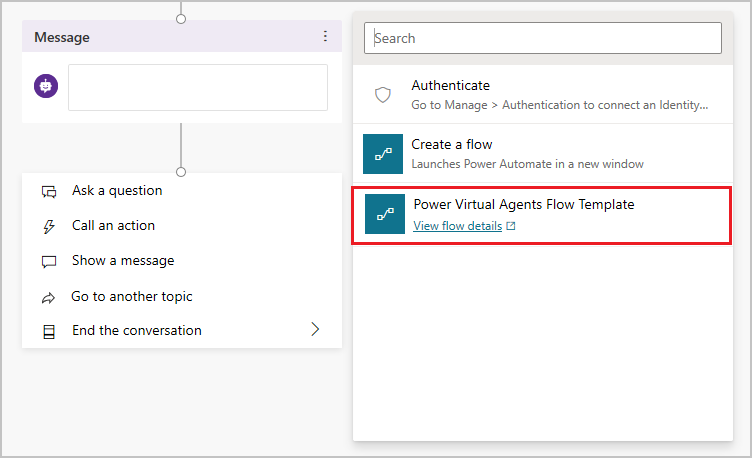Click the End the conversation list icon
Image resolution: width=752 pixels, height=458 pixels.
pos(49,332)
